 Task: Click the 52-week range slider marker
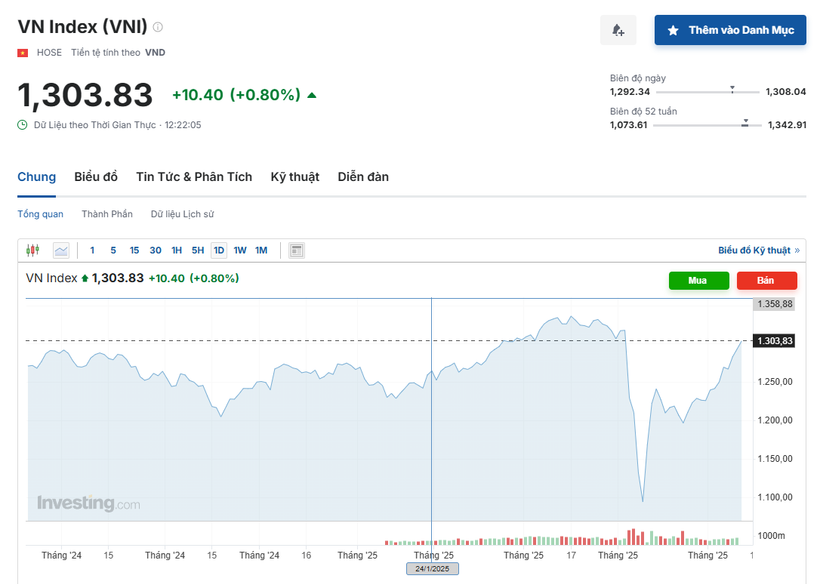pos(745,124)
